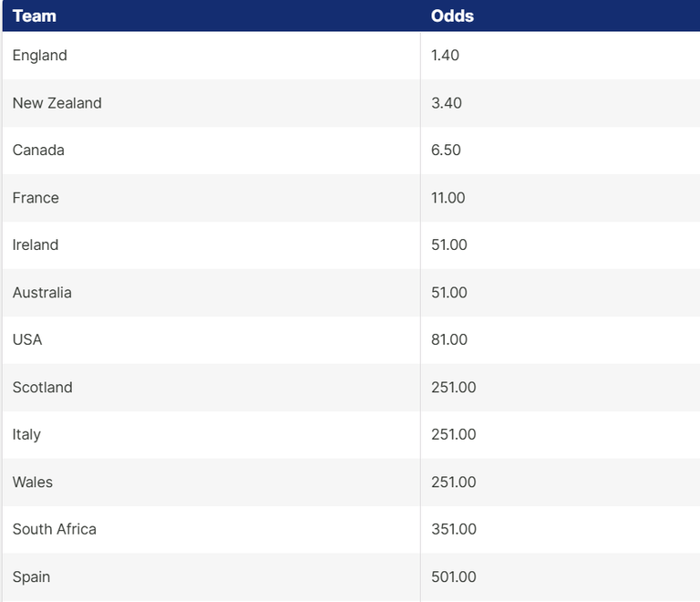Click the 3.40 odds value
The width and height of the screenshot is (700, 602).
tap(447, 103)
